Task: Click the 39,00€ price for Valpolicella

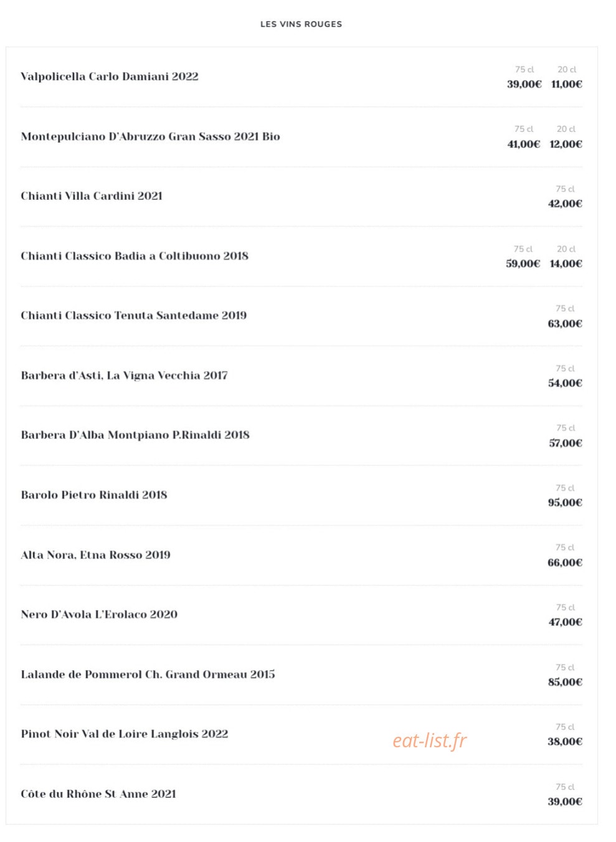Action: coord(524,84)
